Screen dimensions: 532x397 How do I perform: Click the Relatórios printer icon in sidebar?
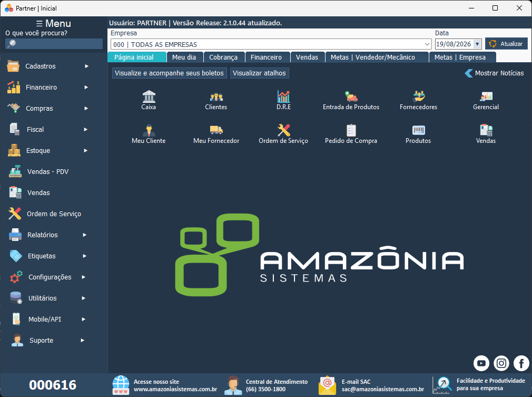click(15, 235)
